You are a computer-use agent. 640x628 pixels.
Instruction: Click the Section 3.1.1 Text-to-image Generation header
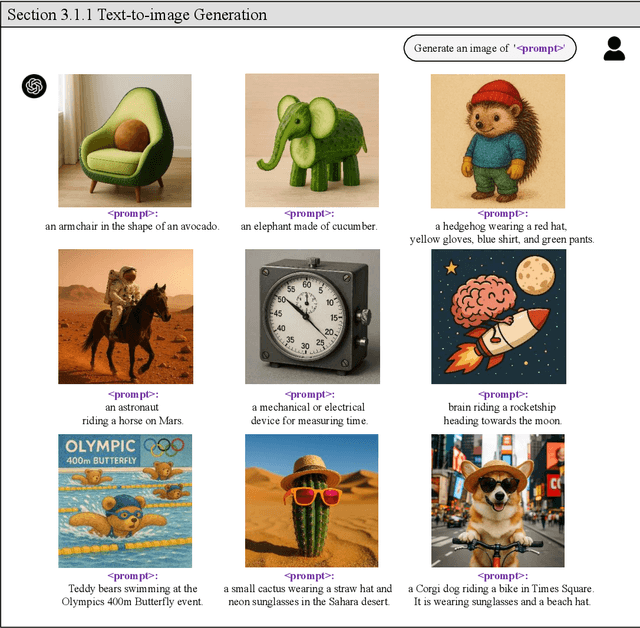click(x=137, y=15)
